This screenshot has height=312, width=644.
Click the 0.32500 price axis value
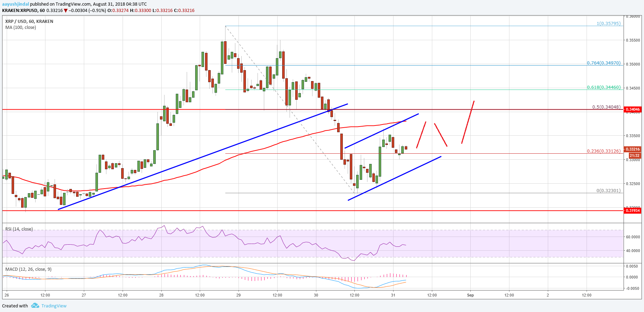633,184
